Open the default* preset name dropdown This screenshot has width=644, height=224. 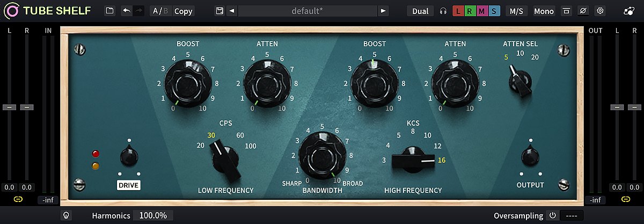pyautogui.click(x=307, y=11)
